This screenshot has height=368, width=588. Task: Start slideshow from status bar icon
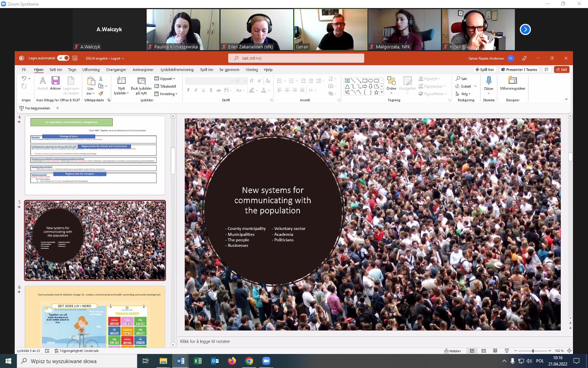click(x=507, y=350)
